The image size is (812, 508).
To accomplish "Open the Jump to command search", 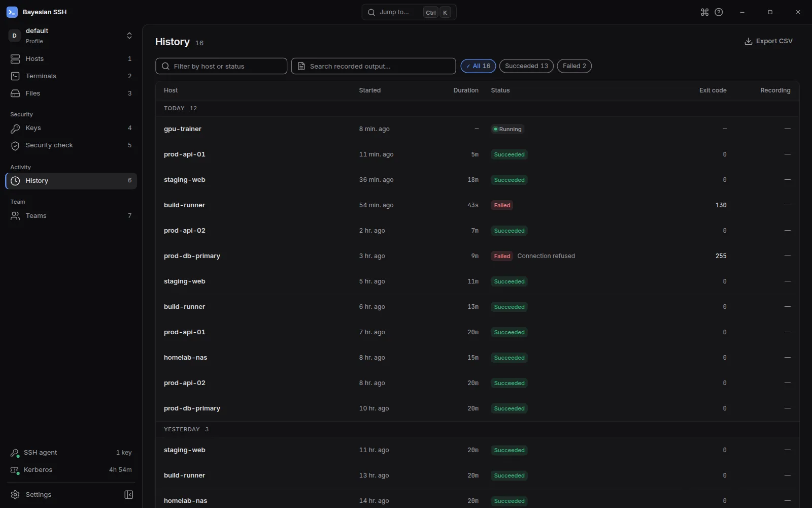I will pos(409,12).
